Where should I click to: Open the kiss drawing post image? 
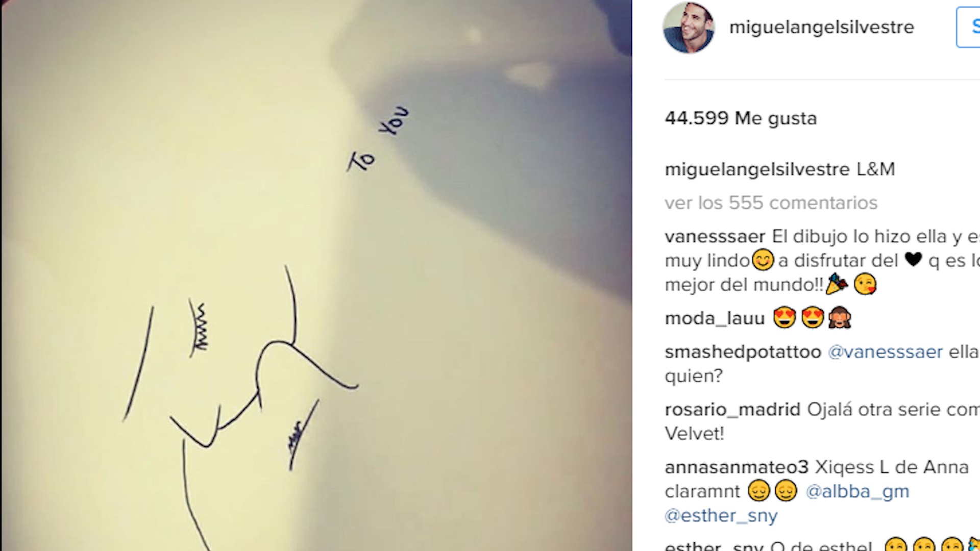coord(316,275)
